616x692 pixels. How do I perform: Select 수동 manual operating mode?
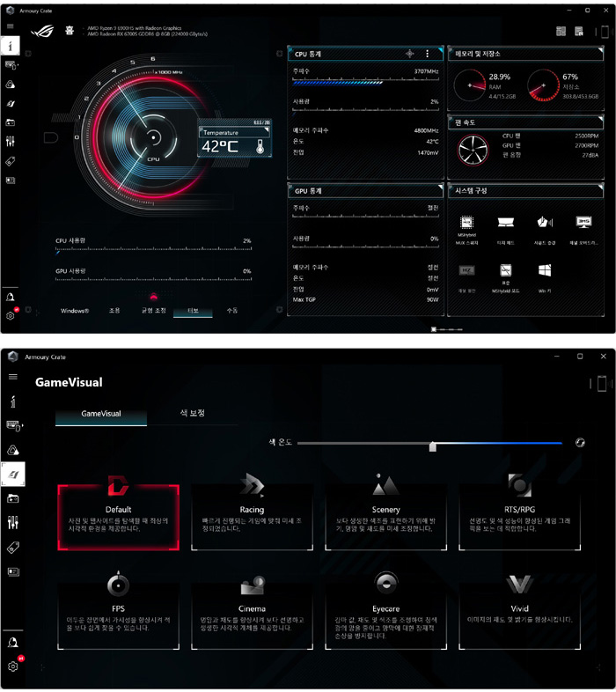pos(232,311)
